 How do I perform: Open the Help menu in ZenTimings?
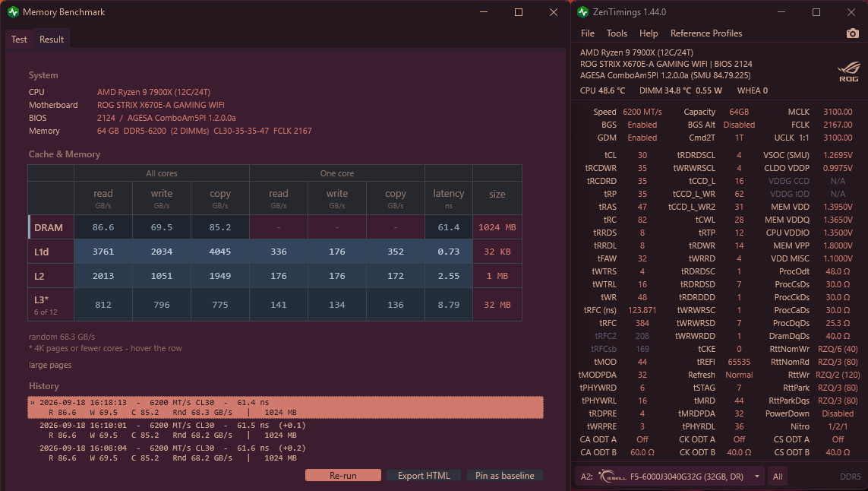pyautogui.click(x=649, y=33)
